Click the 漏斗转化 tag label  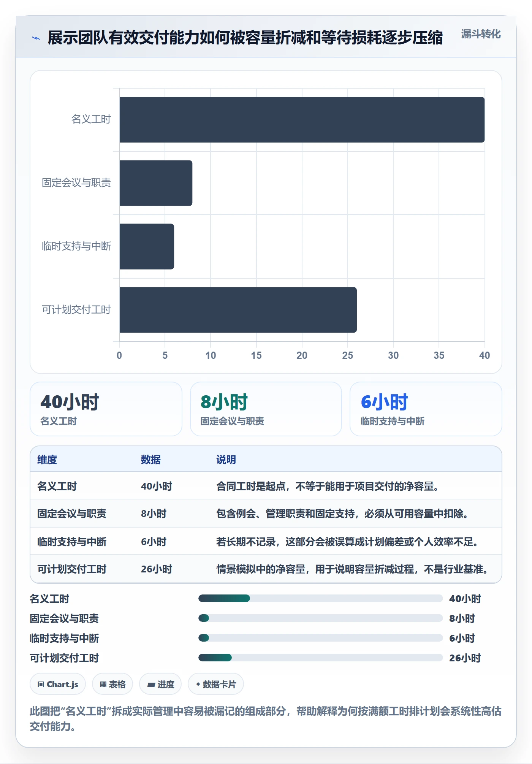pos(481,34)
